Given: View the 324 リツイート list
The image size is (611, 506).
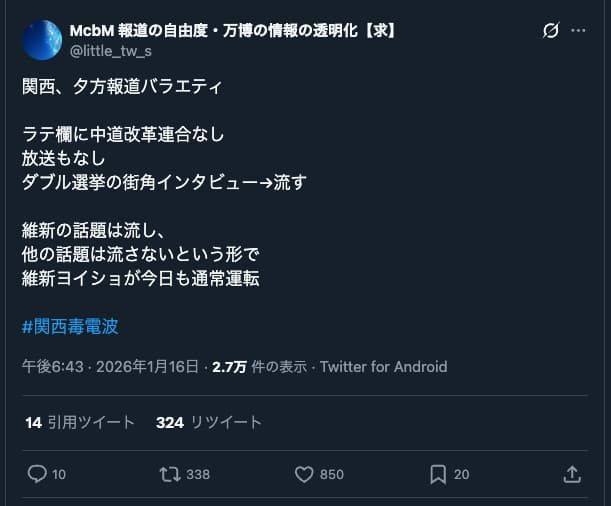Looking at the screenshot, I should (x=208, y=422).
